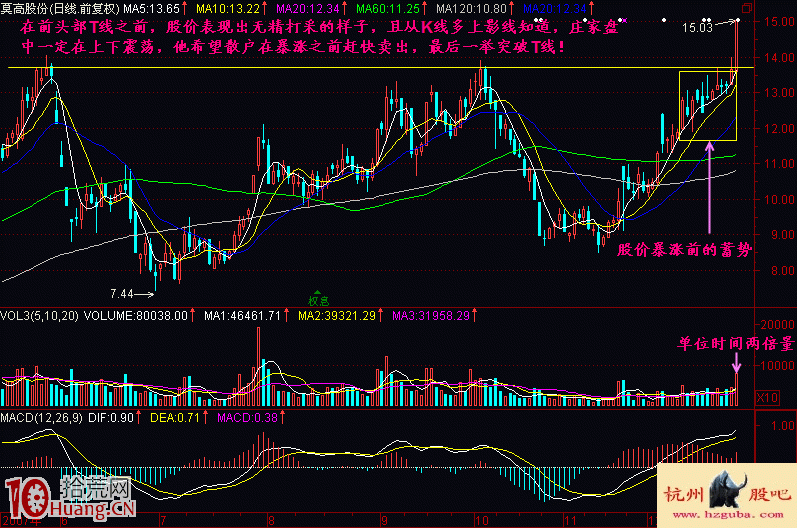Click month 7 on the time axis

tap(163, 521)
